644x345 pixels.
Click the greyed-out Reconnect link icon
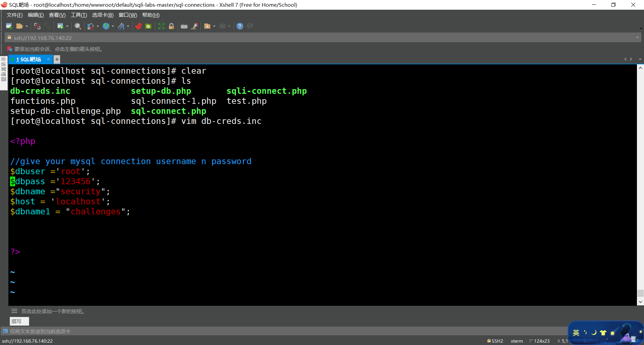[47, 26]
